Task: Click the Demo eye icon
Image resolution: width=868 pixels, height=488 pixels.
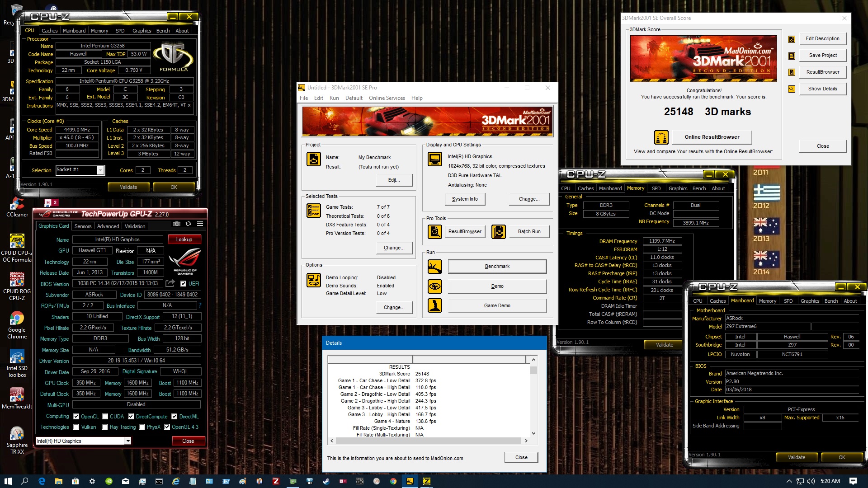Action: 435,286
